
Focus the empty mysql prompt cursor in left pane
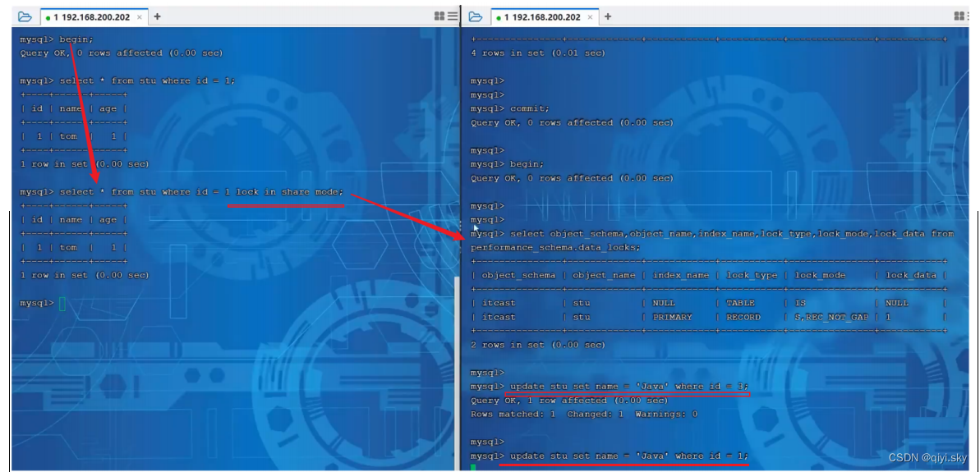pos(62,304)
